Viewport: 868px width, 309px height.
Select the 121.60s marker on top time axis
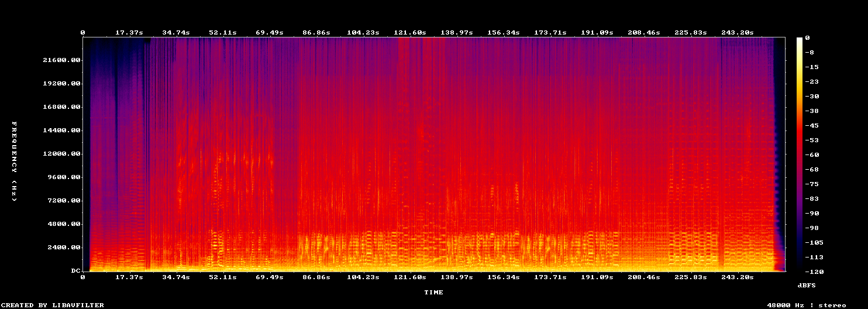click(409, 33)
